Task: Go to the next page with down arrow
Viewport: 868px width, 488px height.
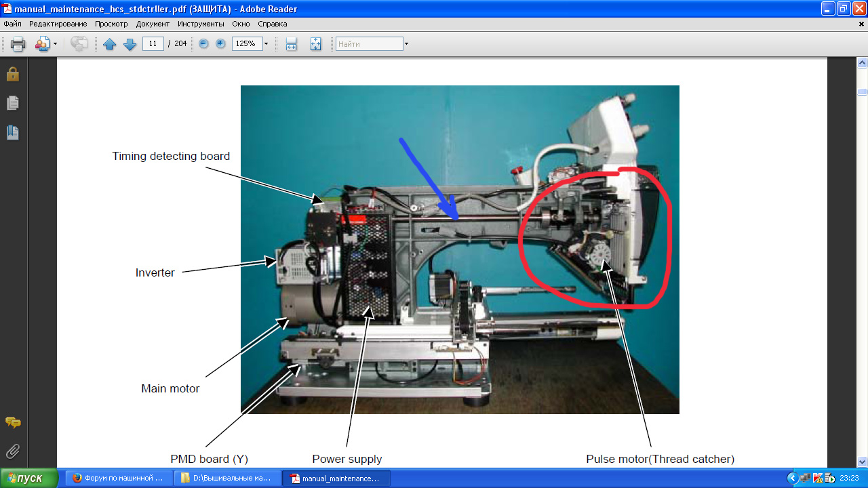Action: (x=130, y=44)
